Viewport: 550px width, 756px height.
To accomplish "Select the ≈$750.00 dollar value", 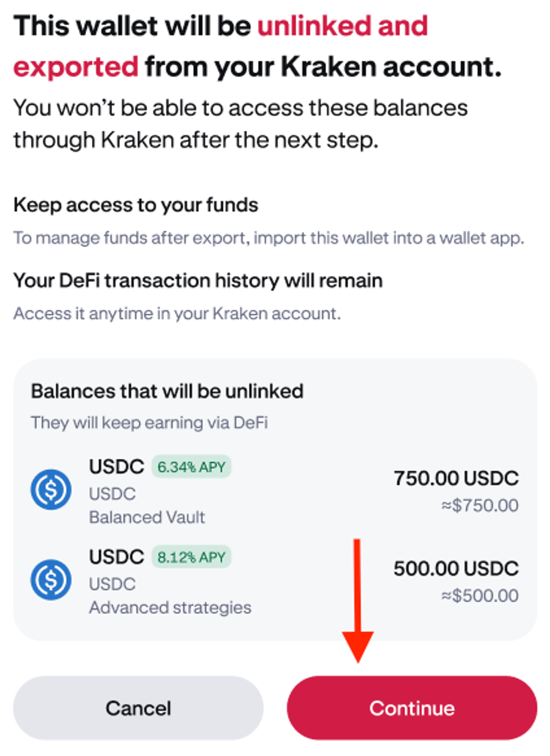I will tap(480, 505).
